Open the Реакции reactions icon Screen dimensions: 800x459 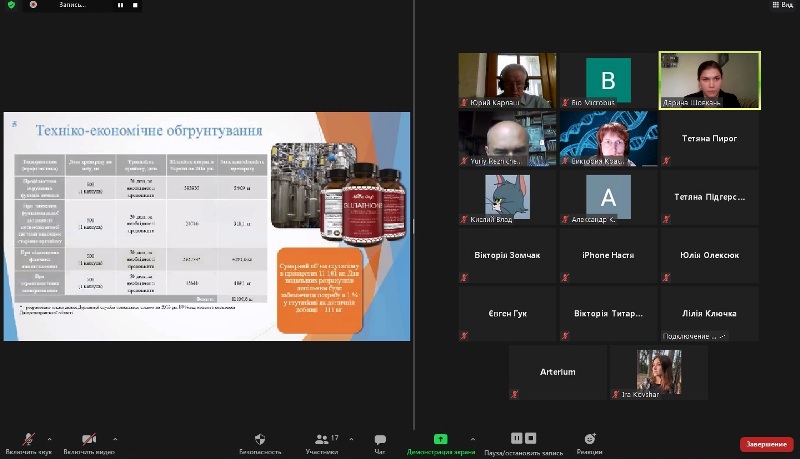click(590, 439)
